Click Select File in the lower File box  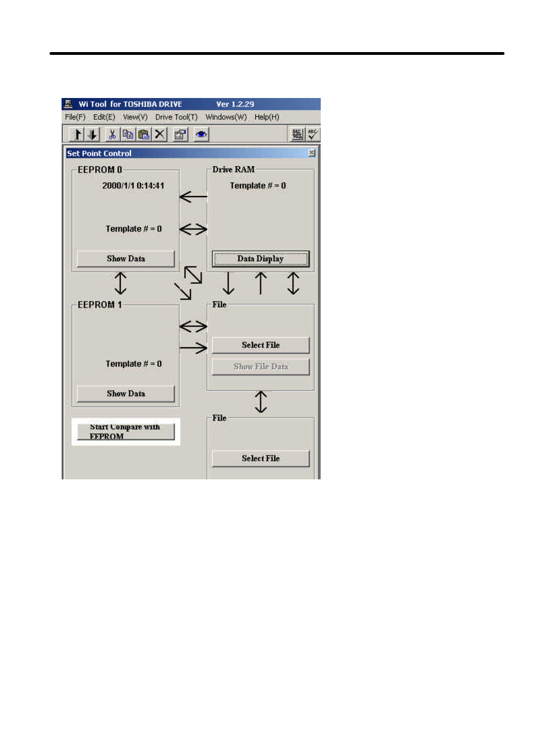coord(261,458)
